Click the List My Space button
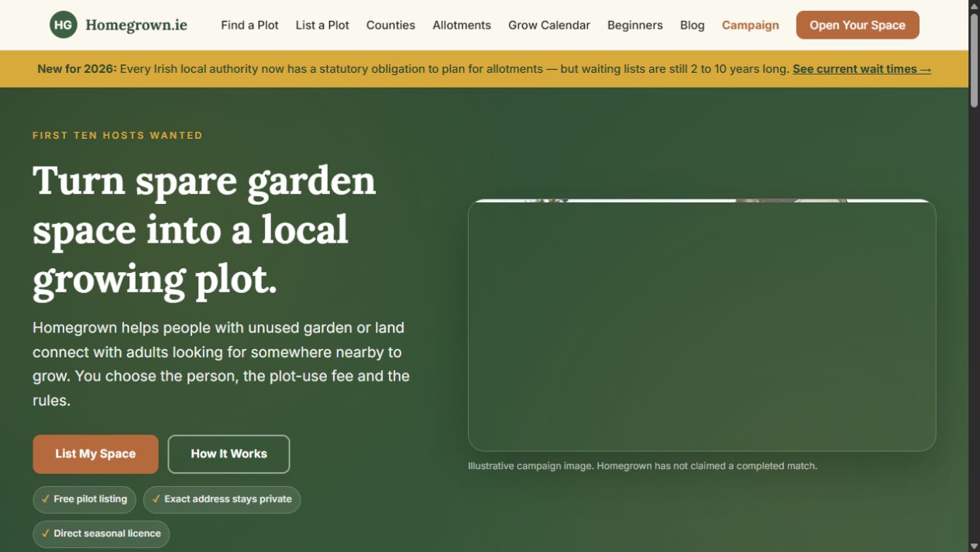The image size is (980, 552). pyautogui.click(x=95, y=454)
